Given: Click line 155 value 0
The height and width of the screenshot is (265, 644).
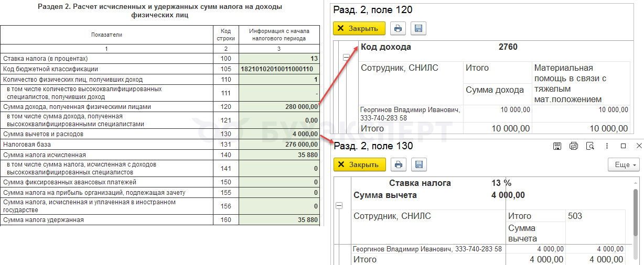Looking at the screenshot, I should pos(279,193).
